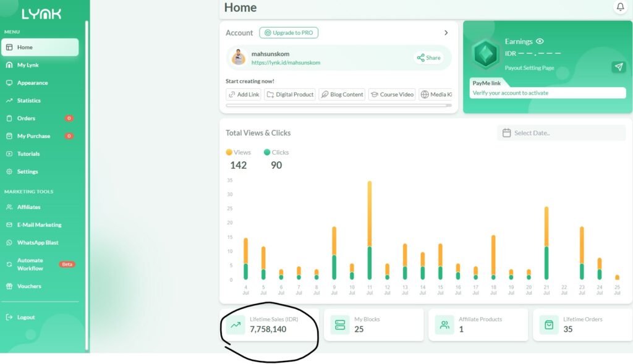Create a Course Video
Viewport: 633px width, 364px height.
pos(392,95)
